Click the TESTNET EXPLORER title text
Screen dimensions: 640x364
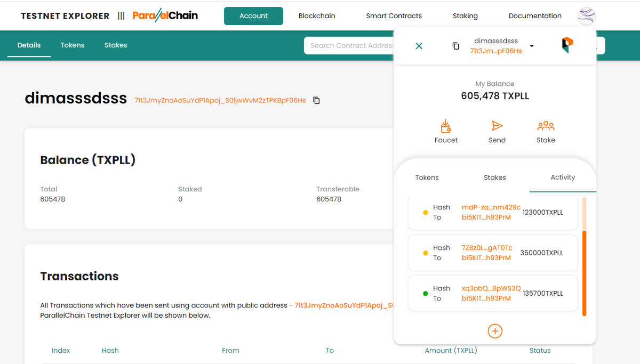[65, 16]
